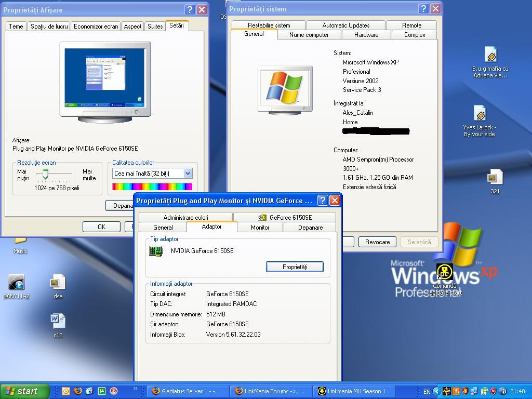
Task: Select the 'dsa' image file on desktop
Action: click(58, 286)
